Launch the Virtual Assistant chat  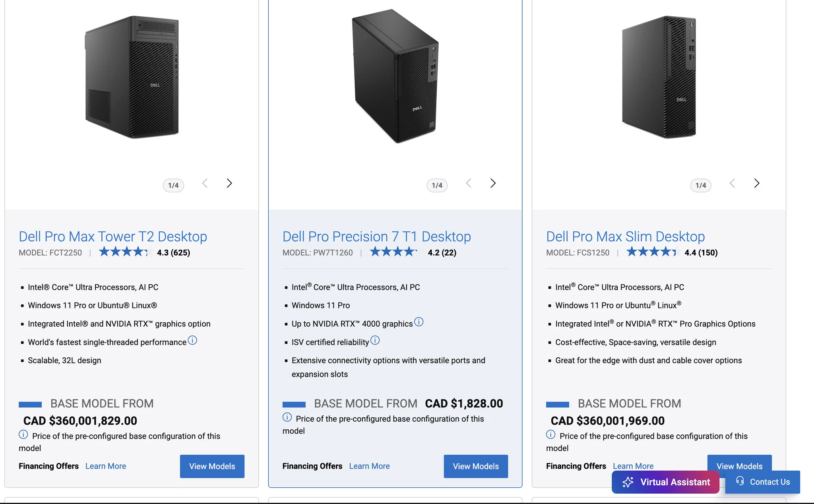point(665,482)
